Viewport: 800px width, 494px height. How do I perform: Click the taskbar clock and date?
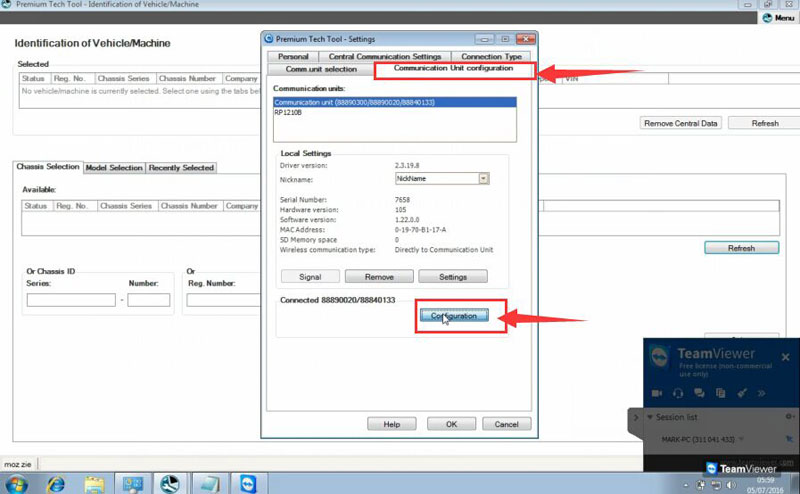[765, 485]
